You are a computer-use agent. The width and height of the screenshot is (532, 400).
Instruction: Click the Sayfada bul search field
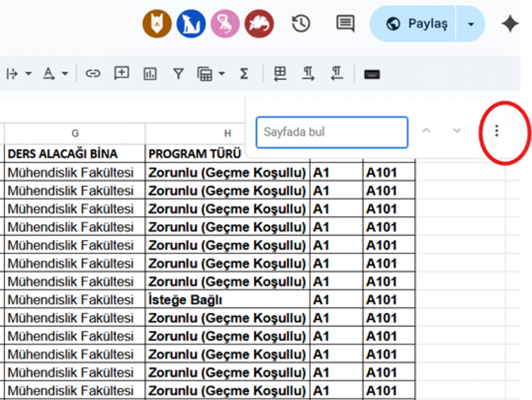pos(332,132)
